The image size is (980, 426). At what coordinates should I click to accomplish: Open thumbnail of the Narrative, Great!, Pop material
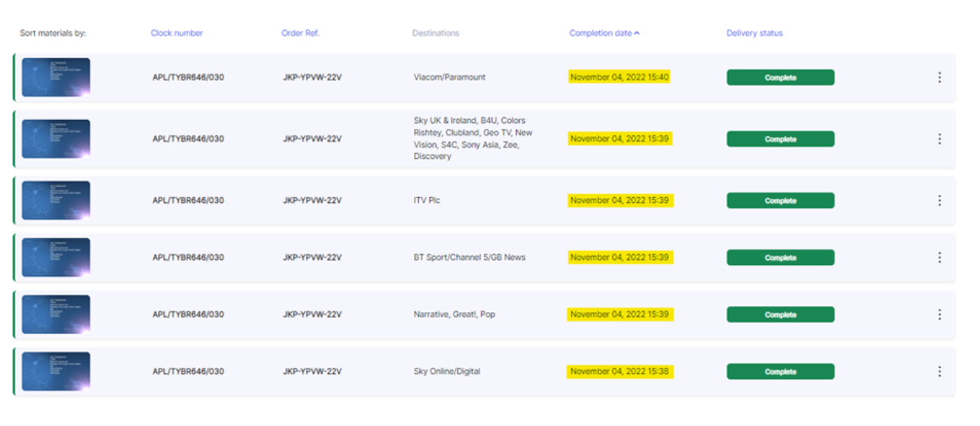coord(56,314)
